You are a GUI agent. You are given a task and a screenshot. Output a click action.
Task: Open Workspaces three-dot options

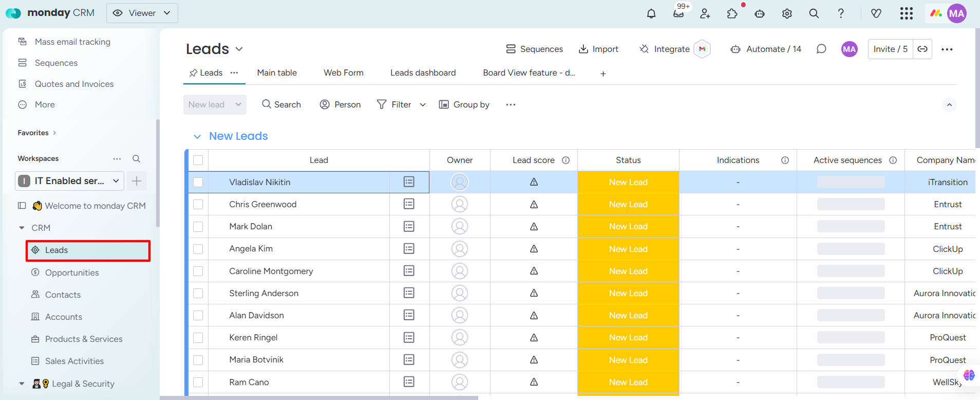coord(117,158)
